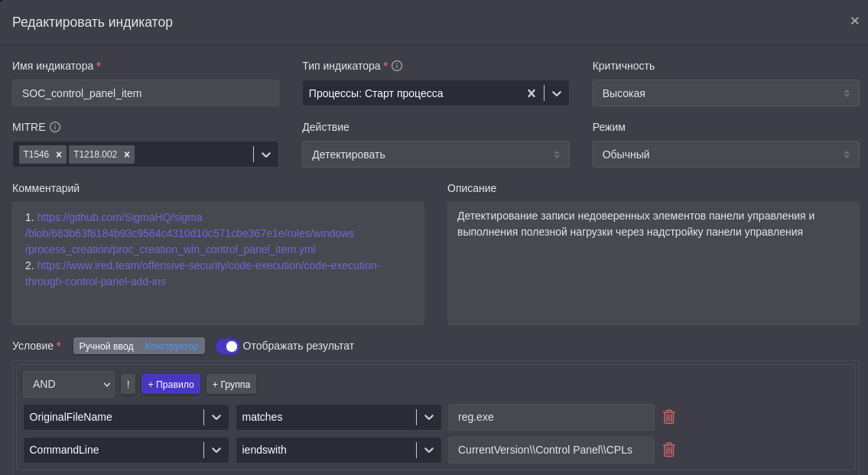Clear the selected indicator type

point(532,93)
